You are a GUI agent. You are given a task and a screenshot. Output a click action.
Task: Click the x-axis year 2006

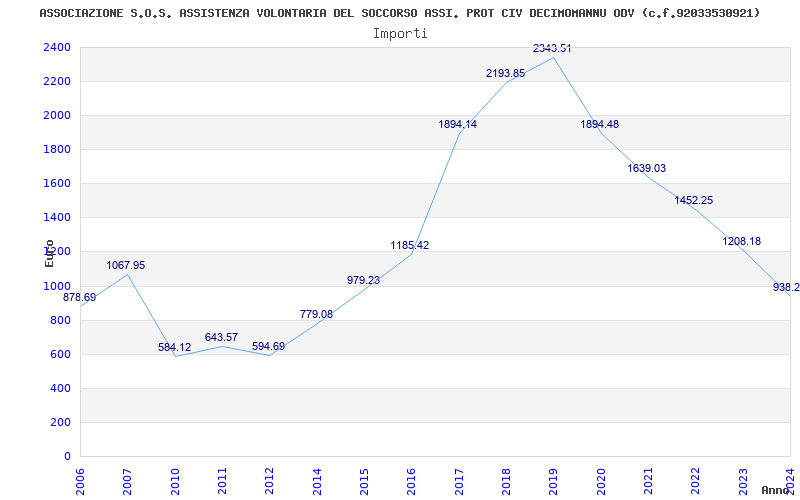(80, 482)
